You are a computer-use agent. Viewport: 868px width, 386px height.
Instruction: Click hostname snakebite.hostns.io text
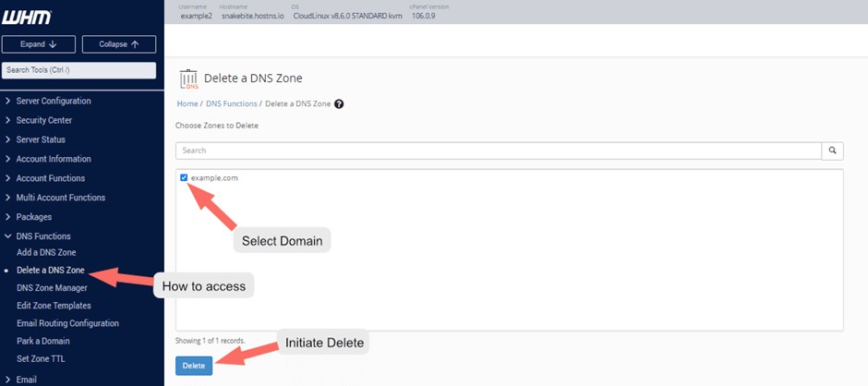252,16
